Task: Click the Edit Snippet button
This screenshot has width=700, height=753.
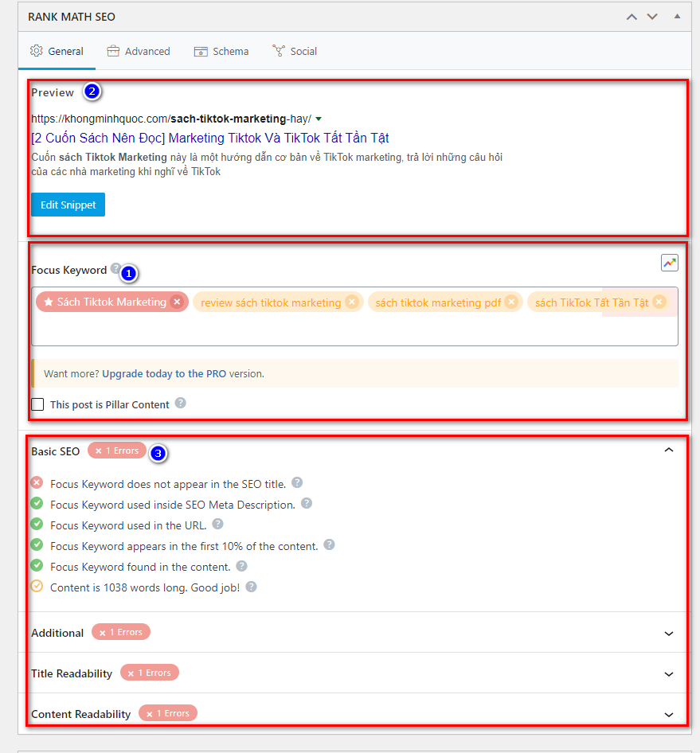Action: point(68,205)
